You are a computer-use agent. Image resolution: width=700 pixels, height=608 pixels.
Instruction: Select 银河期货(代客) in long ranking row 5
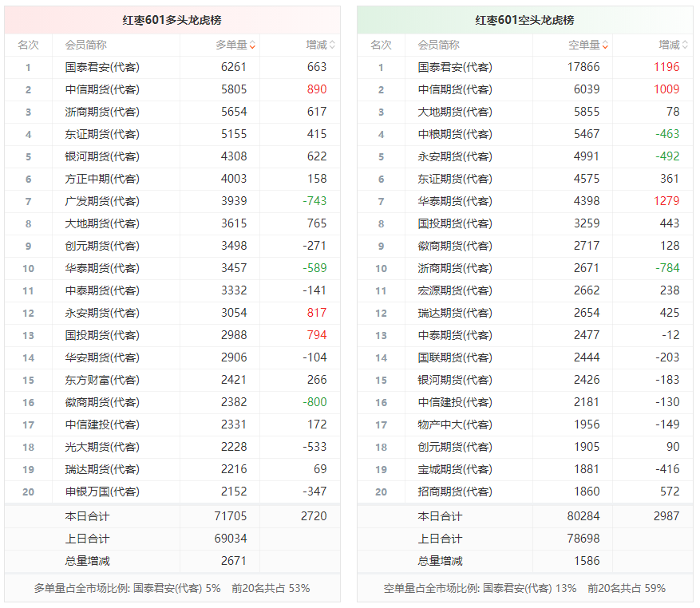[102, 156]
